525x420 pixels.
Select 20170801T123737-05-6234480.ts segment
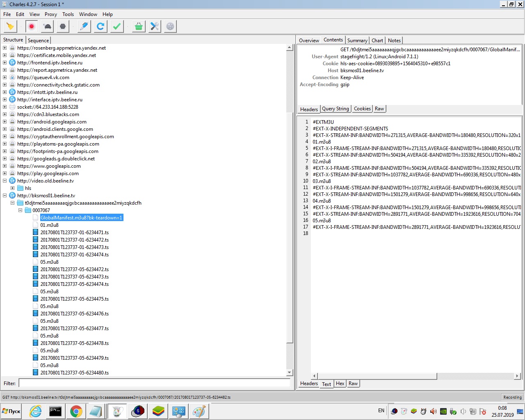coord(74,373)
